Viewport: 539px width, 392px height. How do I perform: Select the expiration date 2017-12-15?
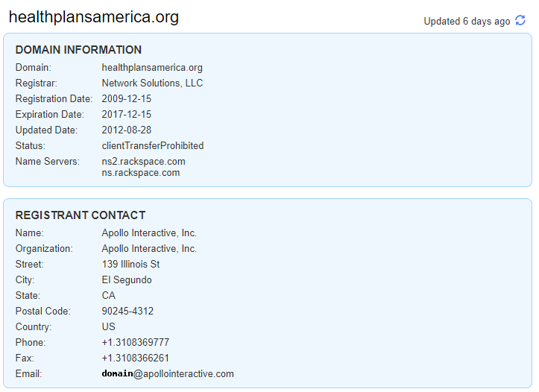click(127, 115)
